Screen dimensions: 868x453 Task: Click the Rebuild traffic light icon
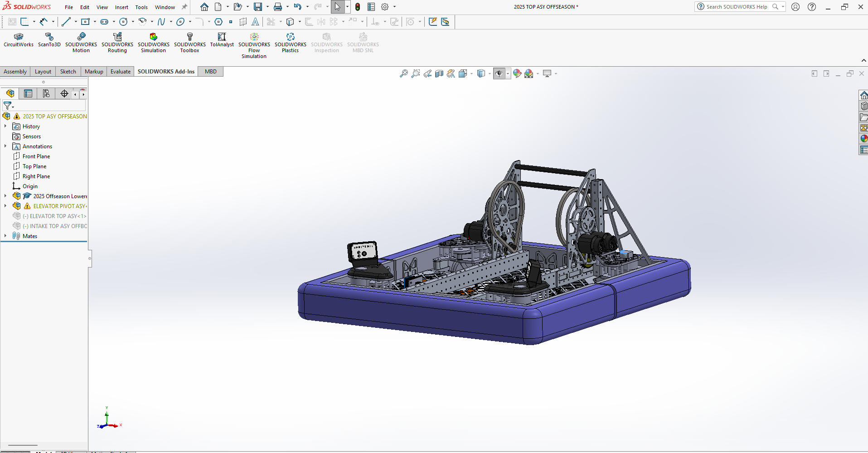pos(358,7)
